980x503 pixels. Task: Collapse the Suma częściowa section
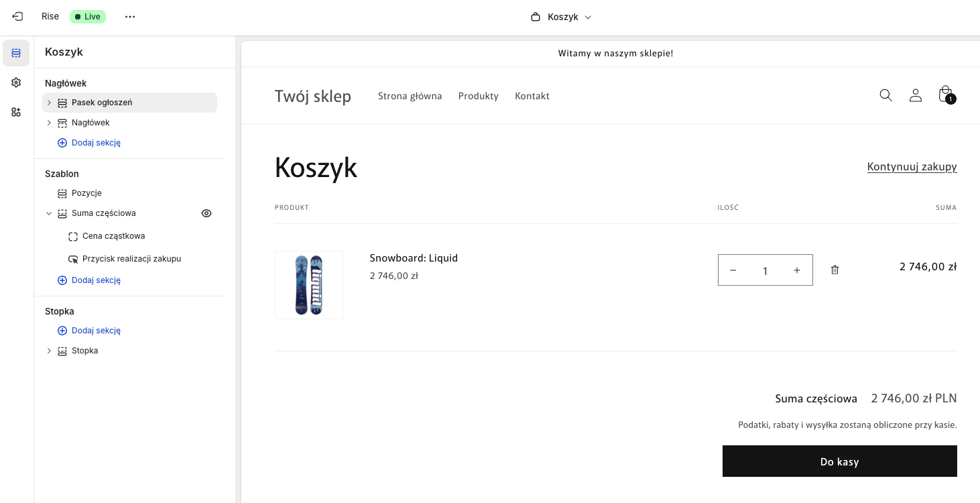click(x=49, y=213)
